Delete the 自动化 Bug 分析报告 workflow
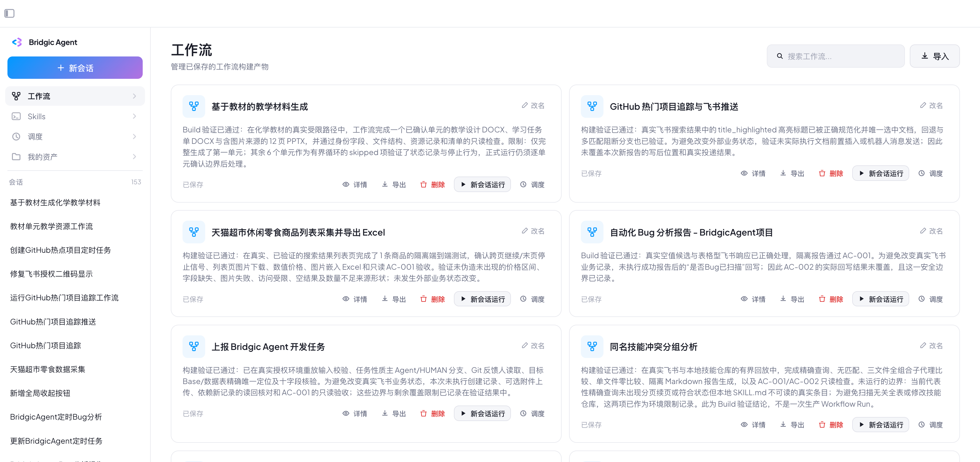Image resolution: width=980 pixels, height=462 pixels. (x=831, y=299)
